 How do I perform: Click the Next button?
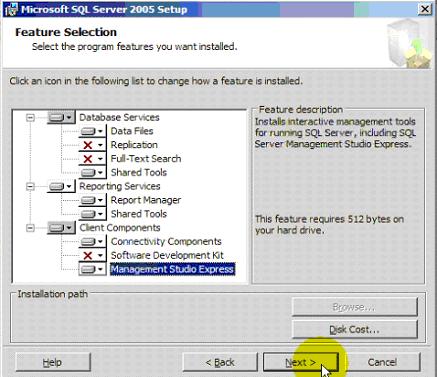pyautogui.click(x=301, y=362)
